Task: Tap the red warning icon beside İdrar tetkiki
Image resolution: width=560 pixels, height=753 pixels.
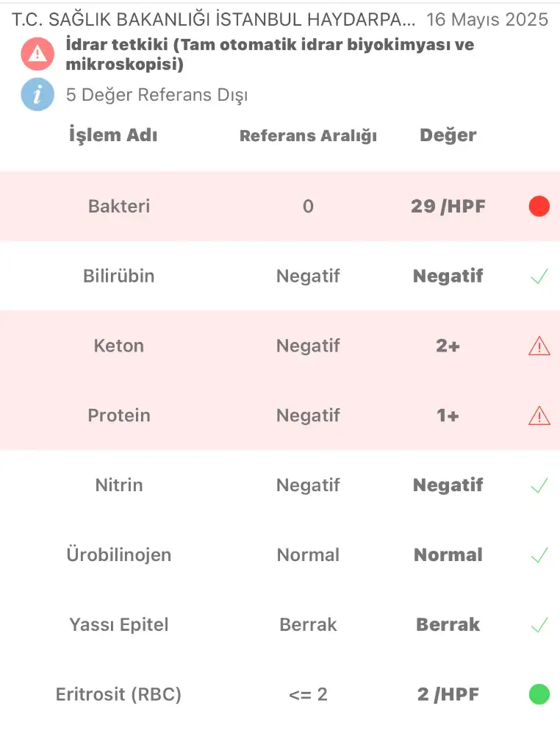Action: (37, 54)
